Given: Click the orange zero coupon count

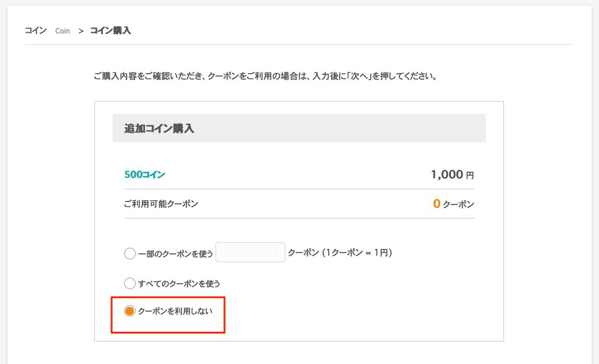Looking at the screenshot, I should pyautogui.click(x=436, y=203).
